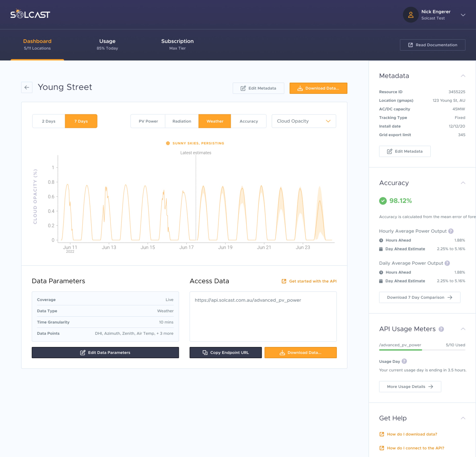This screenshot has width=476, height=457.
Task: Click the Solcast logo
Action: pos(30,15)
